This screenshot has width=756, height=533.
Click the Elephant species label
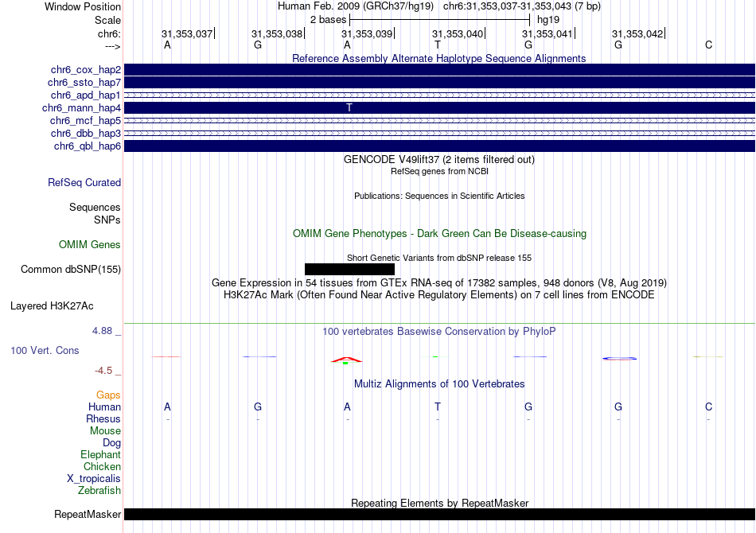click(x=101, y=455)
